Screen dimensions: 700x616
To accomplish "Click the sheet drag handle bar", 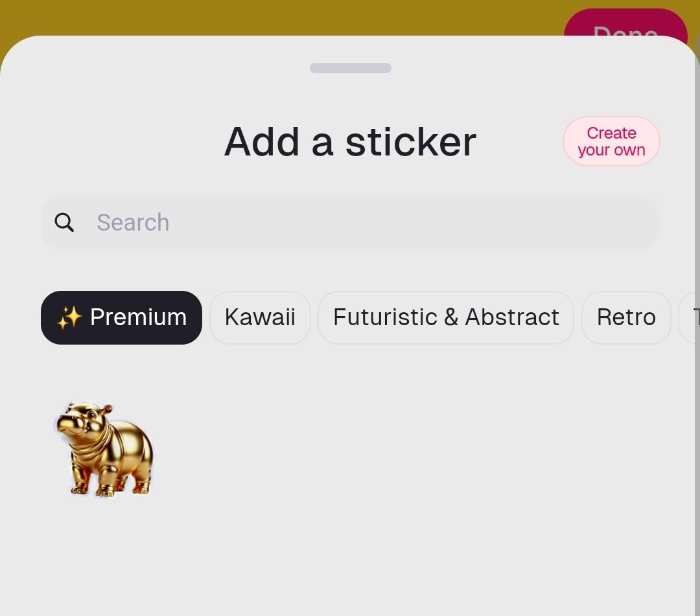I will (x=351, y=68).
